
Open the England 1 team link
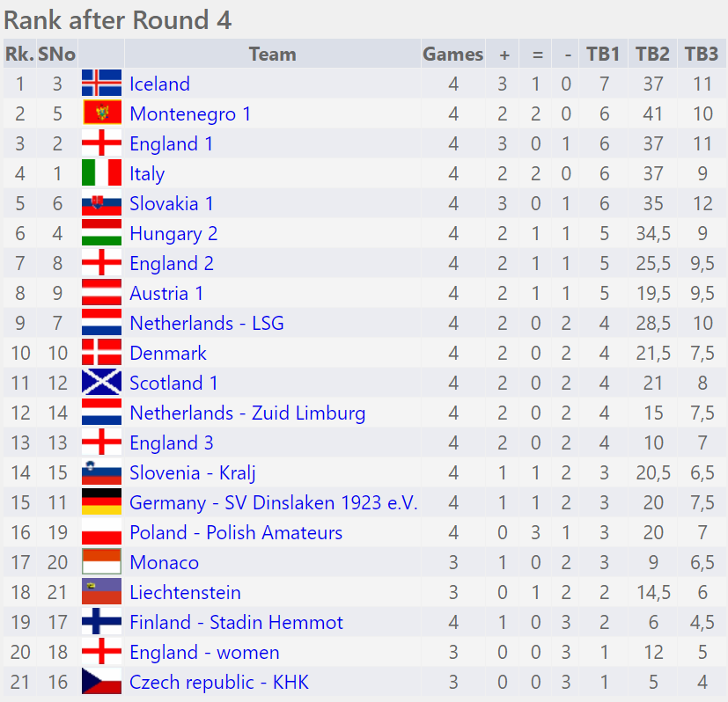point(171,143)
